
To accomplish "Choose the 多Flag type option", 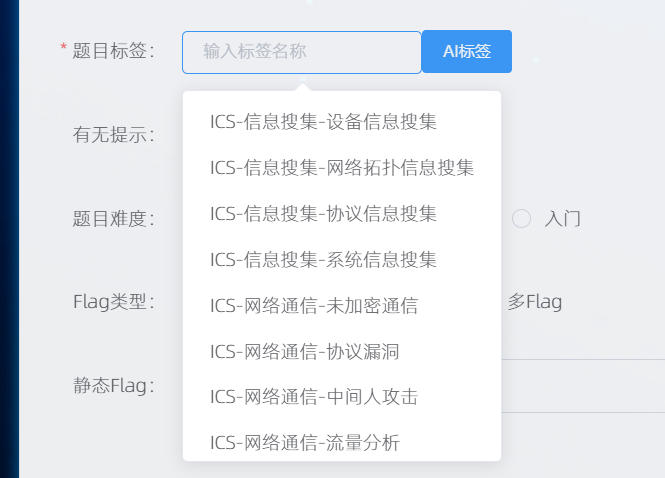I will 535,301.
